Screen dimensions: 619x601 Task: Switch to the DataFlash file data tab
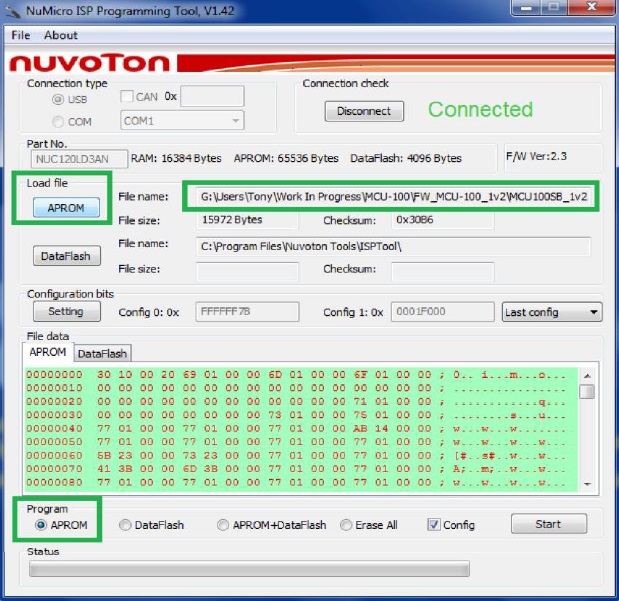[102, 354]
